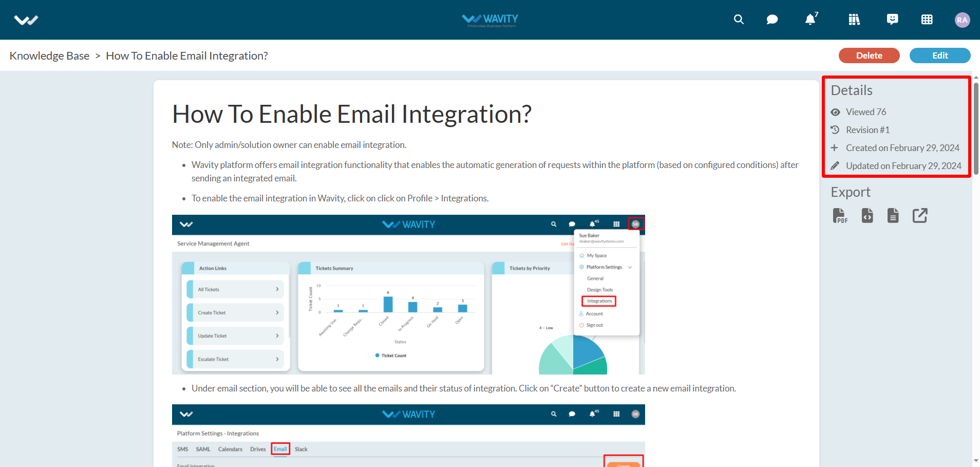Image resolution: width=980 pixels, height=467 pixels.
Task: Click the scrollbar down arrow
Action: pos(976,461)
